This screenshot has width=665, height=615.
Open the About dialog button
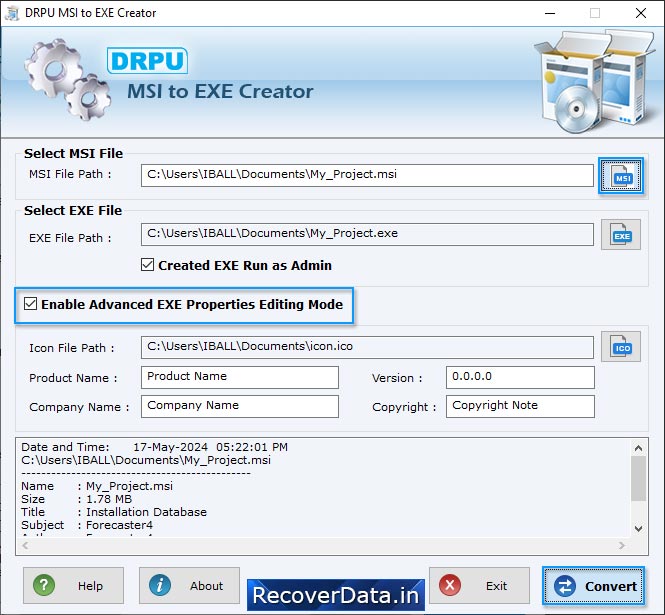pyautogui.click(x=189, y=585)
